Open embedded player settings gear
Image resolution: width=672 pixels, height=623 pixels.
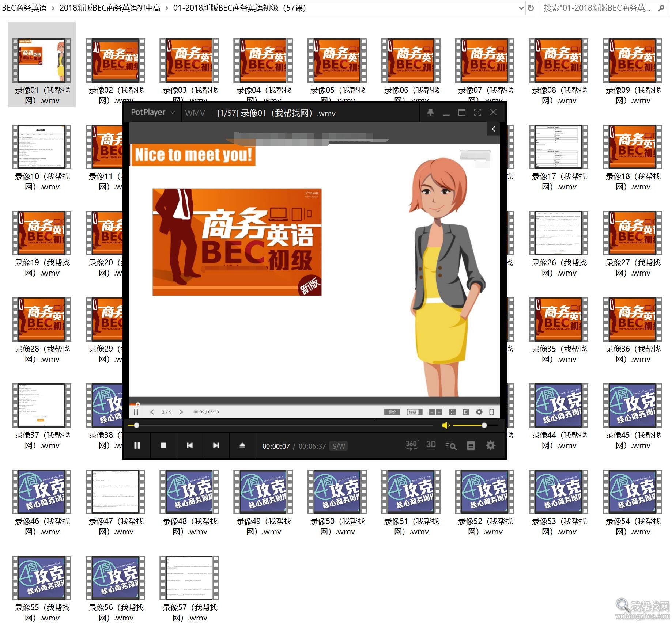(x=479, y=412)
